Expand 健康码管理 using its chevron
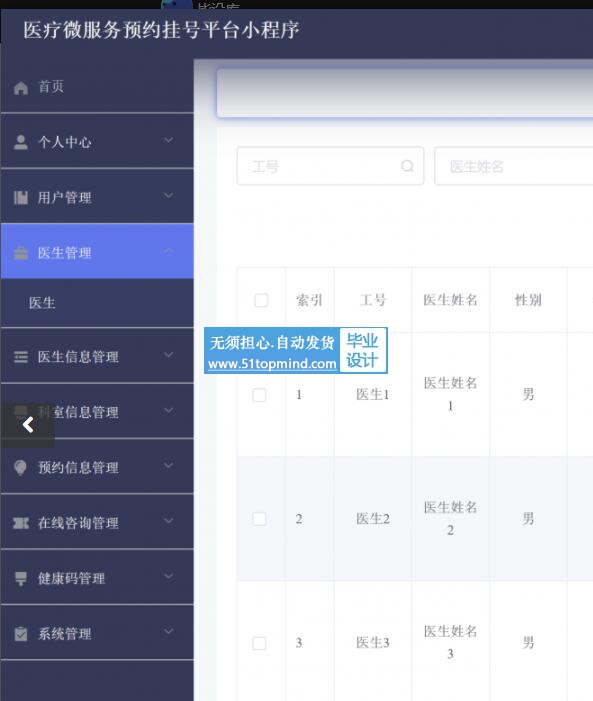Viewport: 593px width, 701px height. point(169,576)
